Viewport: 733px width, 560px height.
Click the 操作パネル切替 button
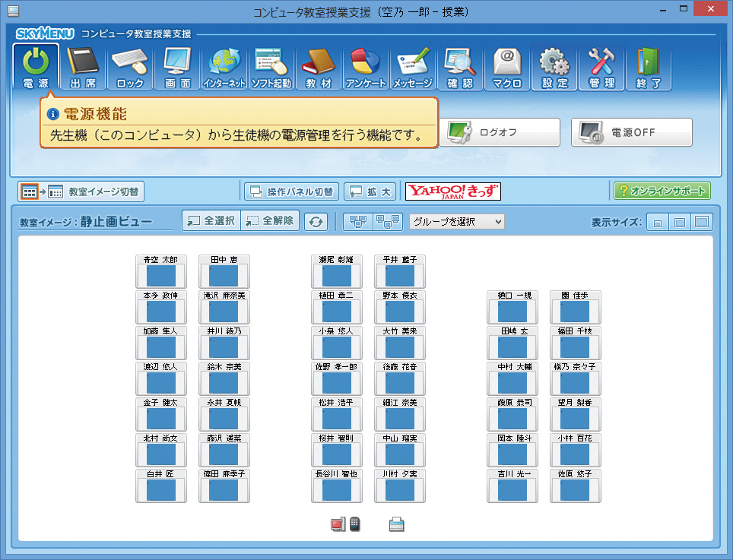[292, 191]
